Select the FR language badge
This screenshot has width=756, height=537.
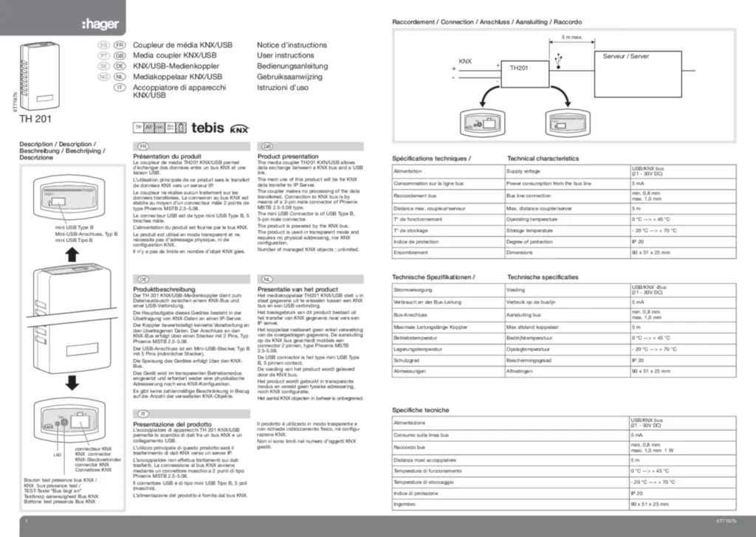point(143,146)
